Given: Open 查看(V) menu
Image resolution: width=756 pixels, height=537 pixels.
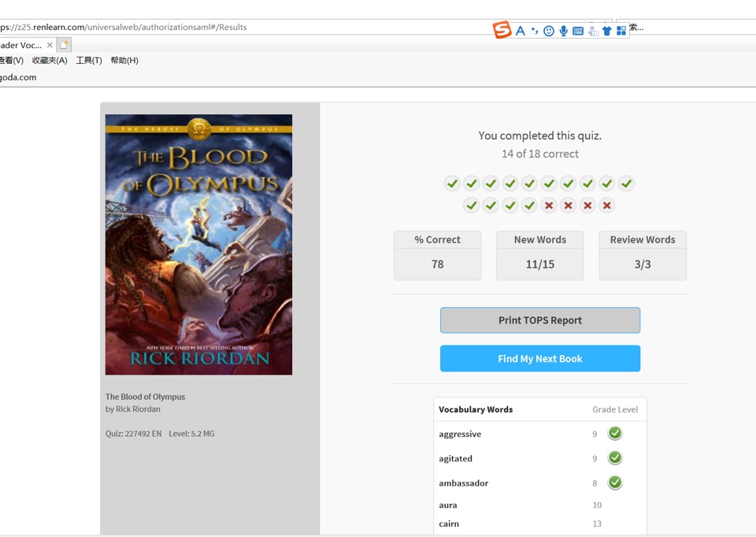Looking at the screenshot, I should click(12, 61).
